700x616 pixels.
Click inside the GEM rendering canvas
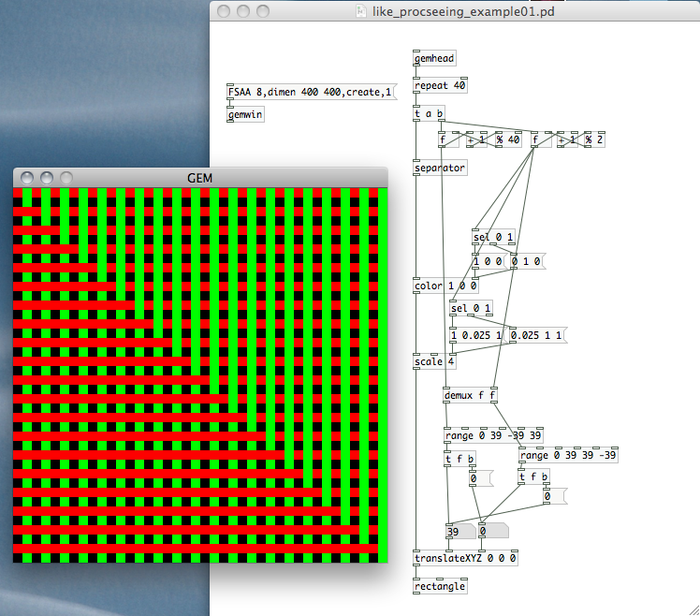tap(200, 375)
